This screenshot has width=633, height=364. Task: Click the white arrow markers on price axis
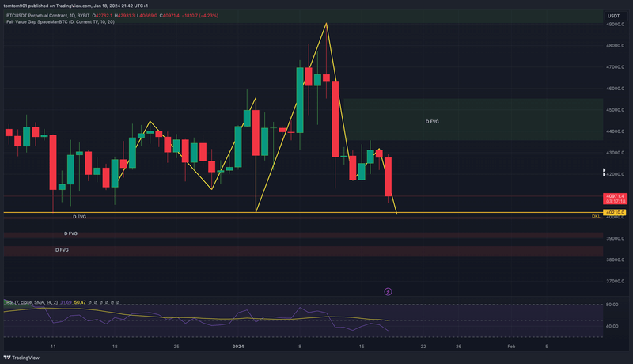(604, 173)
